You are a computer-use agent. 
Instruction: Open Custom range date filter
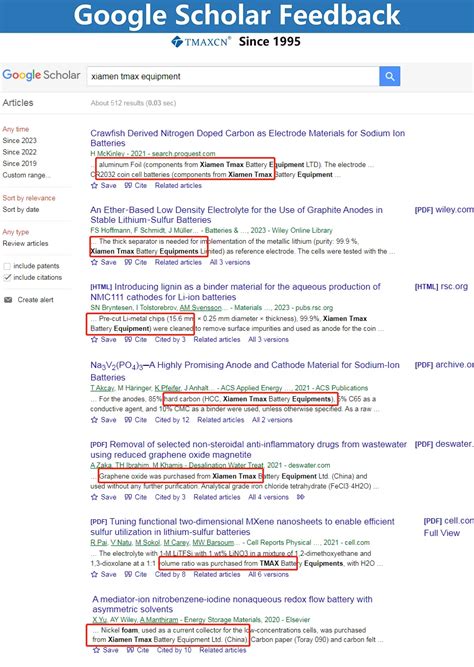tap(26, 175)
